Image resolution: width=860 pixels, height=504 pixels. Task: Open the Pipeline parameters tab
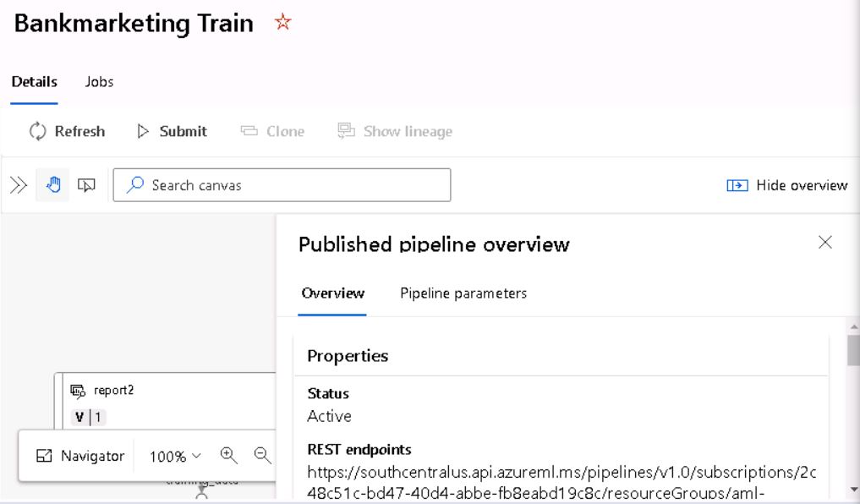click(x=462, y=293)
